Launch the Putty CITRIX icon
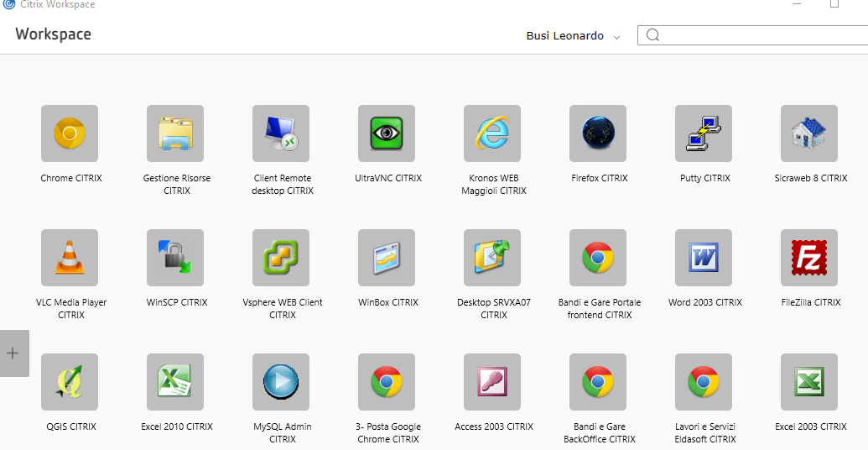 pyautogui.click(x=704, y=133)
